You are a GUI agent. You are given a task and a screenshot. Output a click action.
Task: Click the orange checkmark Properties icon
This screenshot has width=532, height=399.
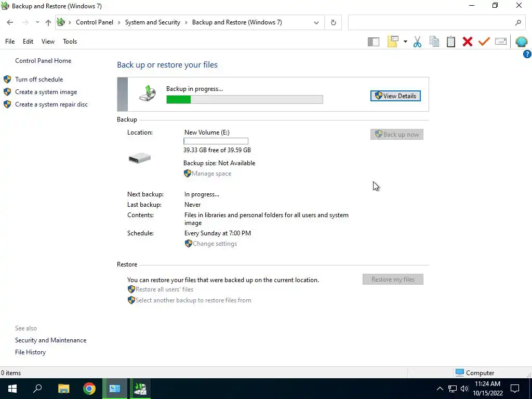point(484,42)
